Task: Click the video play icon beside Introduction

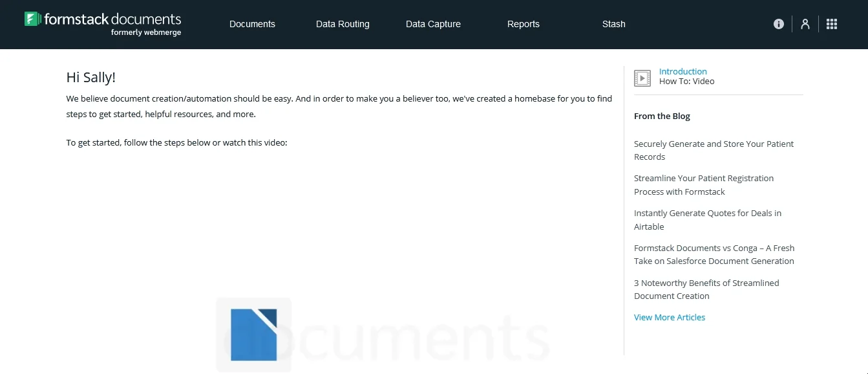Action: coord(642,78)
